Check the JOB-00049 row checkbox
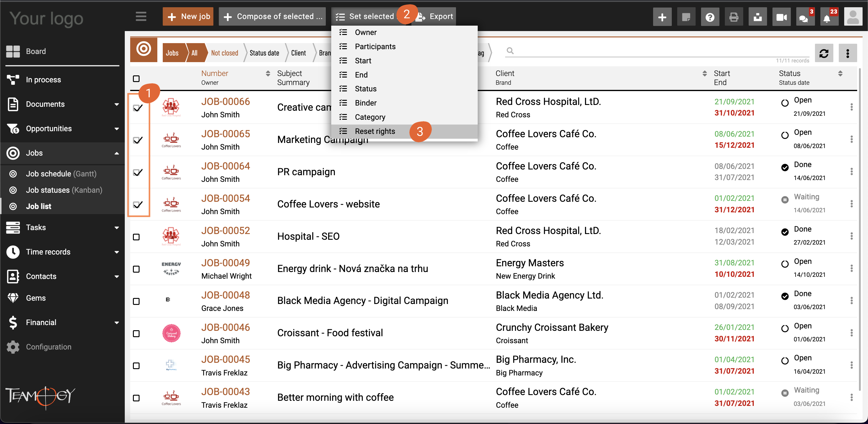 coord(136,269)
